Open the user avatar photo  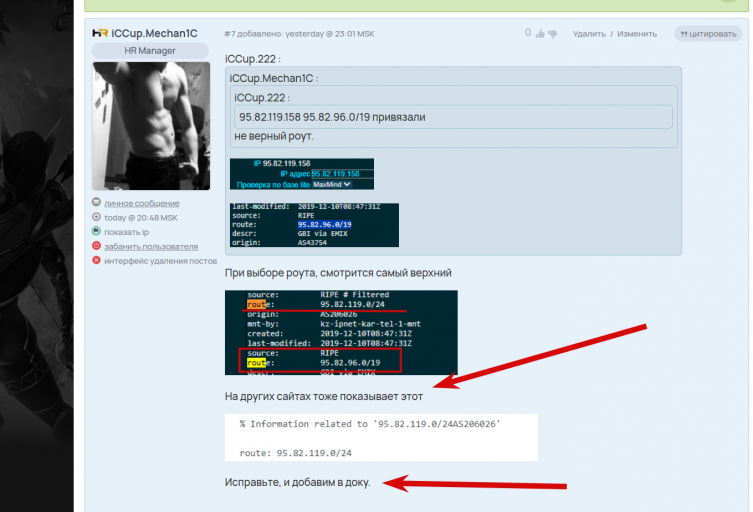click(x=151, y=126)
